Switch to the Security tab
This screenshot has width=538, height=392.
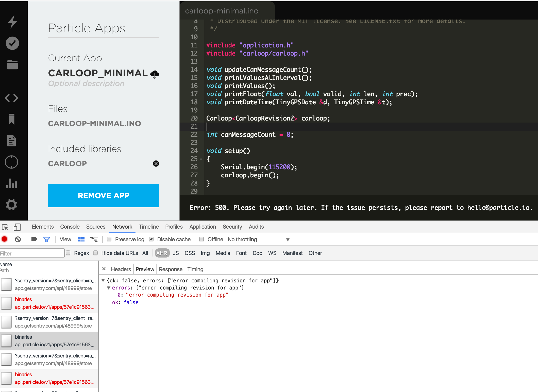coord(232,227)
